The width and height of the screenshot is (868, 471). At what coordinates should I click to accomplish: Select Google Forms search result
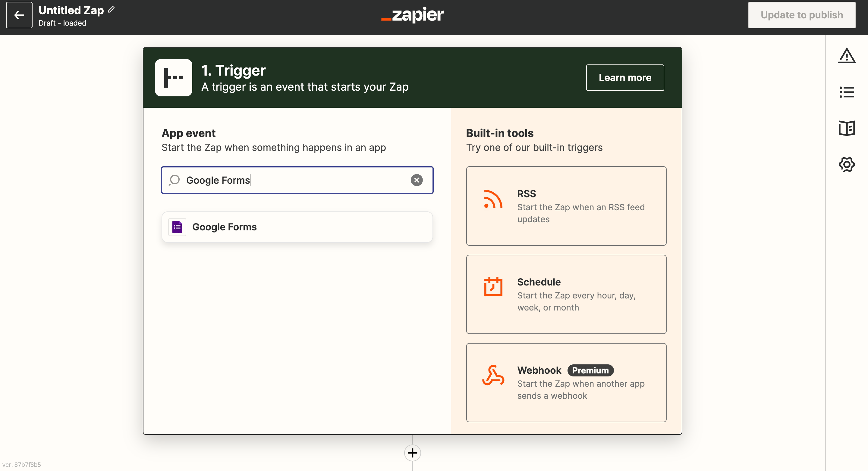[x=297, y=227]
